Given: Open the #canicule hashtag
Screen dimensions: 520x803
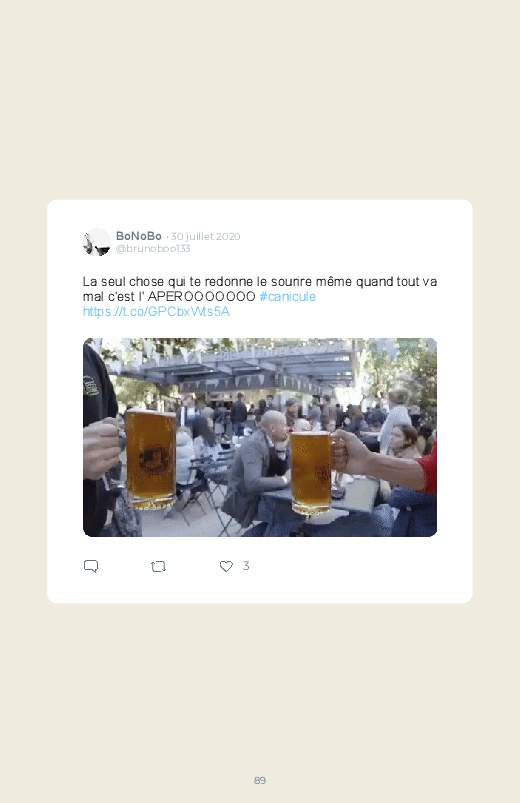Looking at the screenshot, I should (x=287, y=297).
